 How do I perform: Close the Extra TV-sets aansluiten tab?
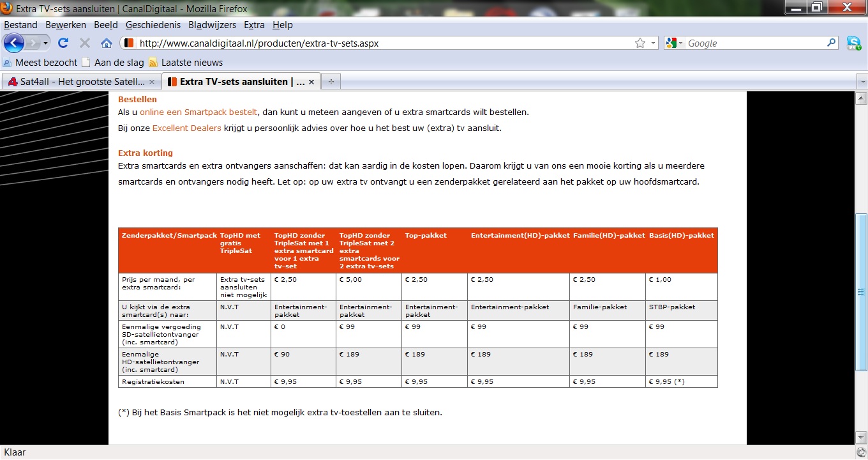(311, 82)
